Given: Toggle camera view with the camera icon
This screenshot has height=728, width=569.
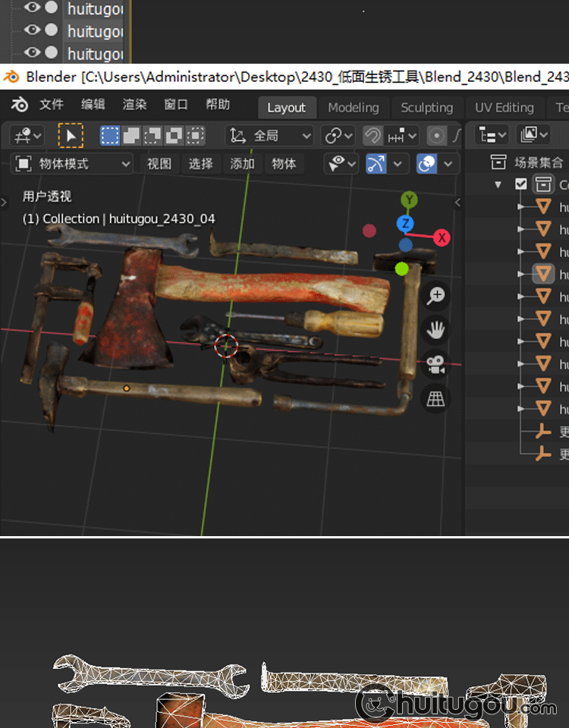Looking at the screenshot, I should pyautogui.click(x=435, y=365).
